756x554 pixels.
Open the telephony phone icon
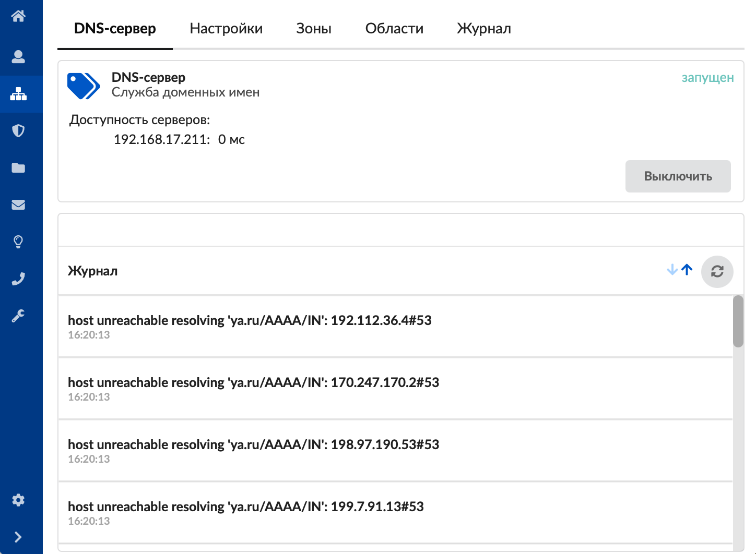(x=18, y=279)
